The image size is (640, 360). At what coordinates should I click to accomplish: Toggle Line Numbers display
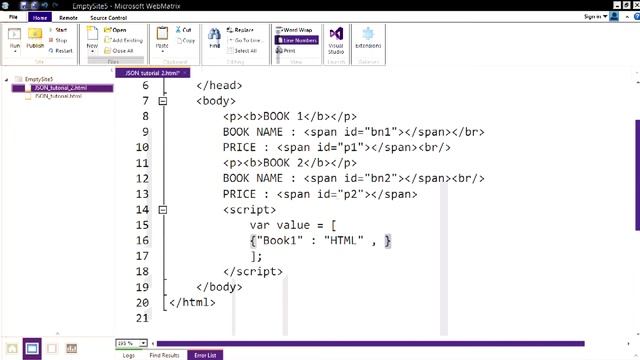point(296,40)
